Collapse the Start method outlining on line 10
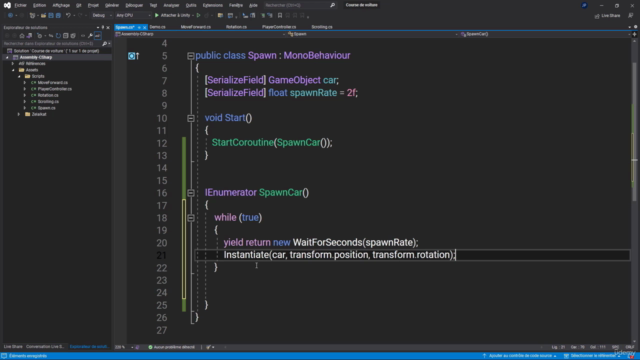The height and width of the screenshot is (360, 640). [191, 118]
